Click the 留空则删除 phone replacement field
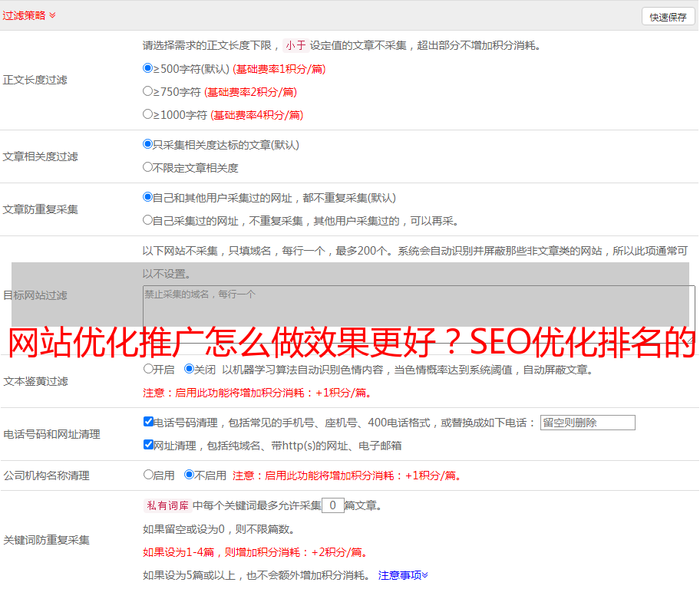Viewport: 700px width, 589px height. [x=587, y=423]
